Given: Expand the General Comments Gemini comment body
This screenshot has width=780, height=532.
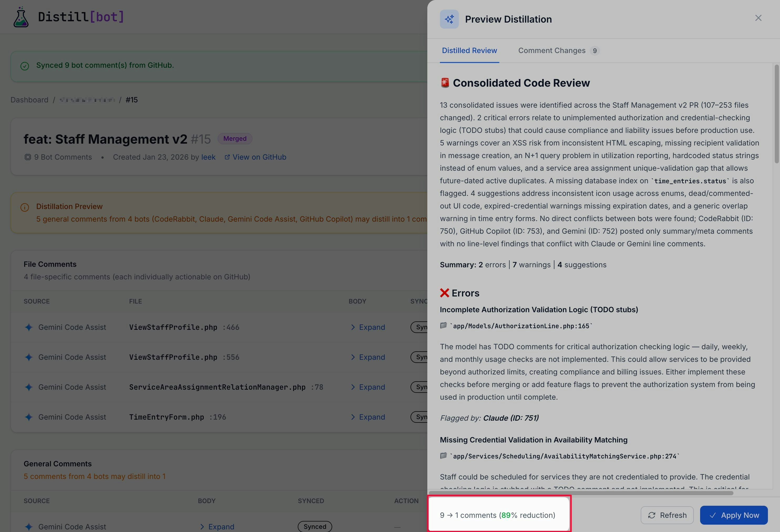Looking at the screenshot, I should [217, 527].
